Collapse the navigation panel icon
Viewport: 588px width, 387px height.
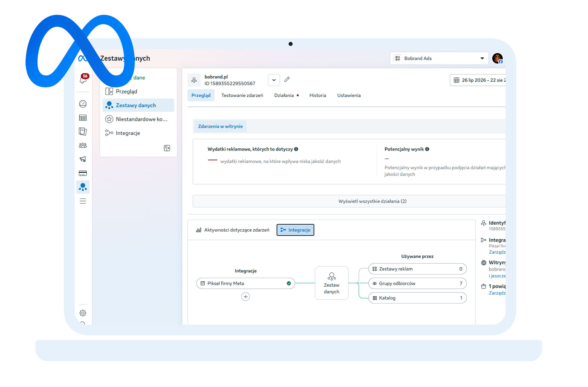pos(167,148)
